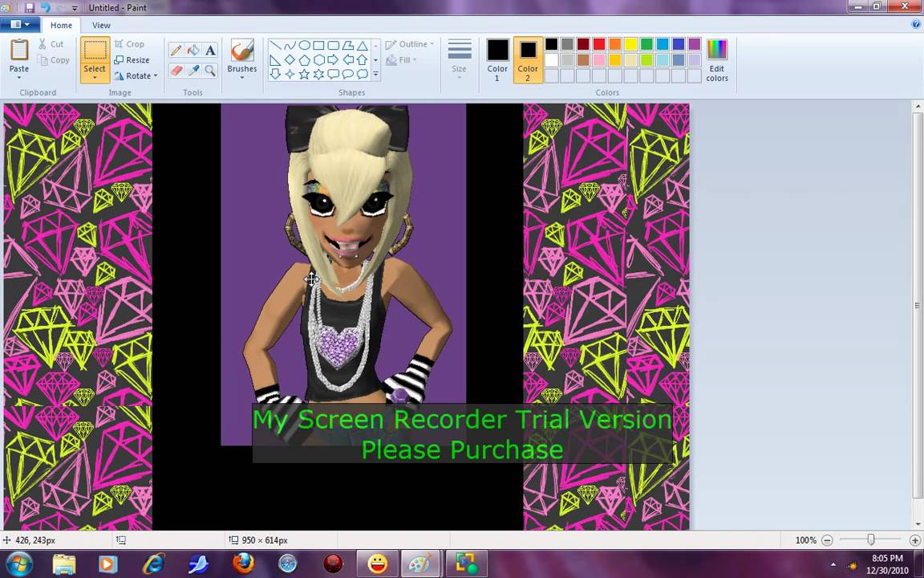Zoom in with the plus button
924x578 pixels.
pyautogui.click(x=914, y=540)
